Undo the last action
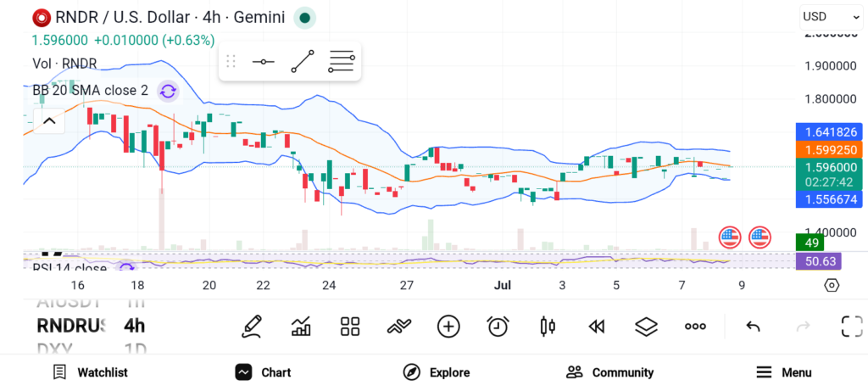868x391 pixels. pyautogui.click(x=753, y=327)
